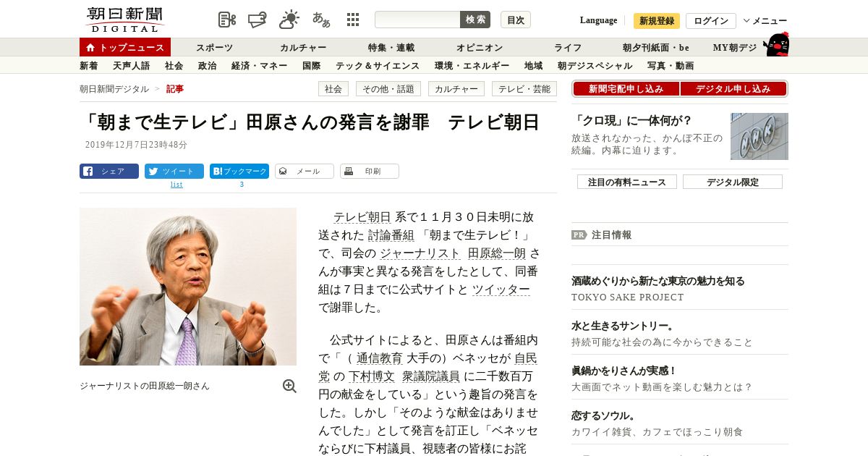
Task: Click ログイン button
Action: point(711,21)
